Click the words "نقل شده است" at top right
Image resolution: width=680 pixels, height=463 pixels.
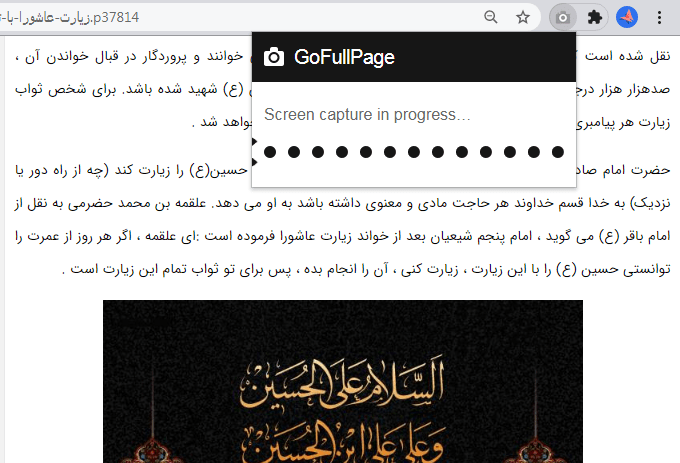click(x=628, y=56)
